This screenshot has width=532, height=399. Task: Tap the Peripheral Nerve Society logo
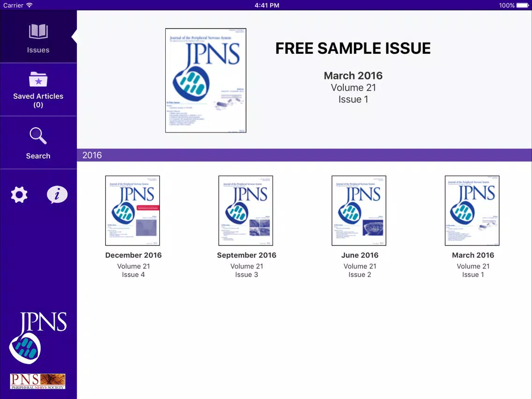(x=37, y=381)
